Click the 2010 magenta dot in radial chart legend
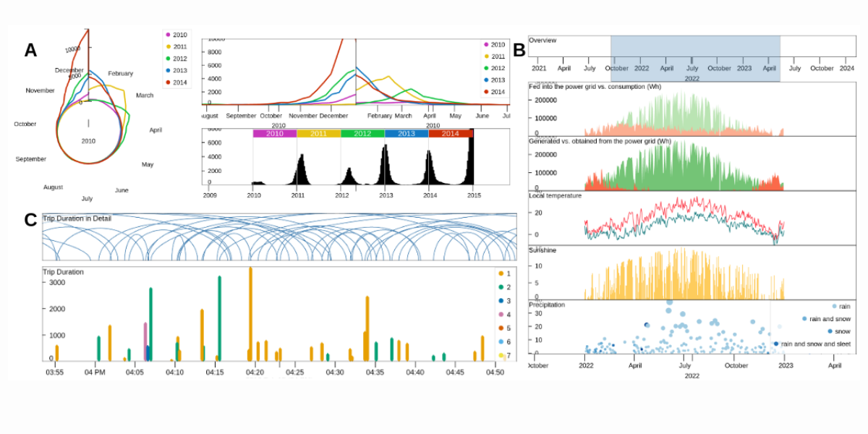Viewport: 868px width, 434px height. coord(169,35)
